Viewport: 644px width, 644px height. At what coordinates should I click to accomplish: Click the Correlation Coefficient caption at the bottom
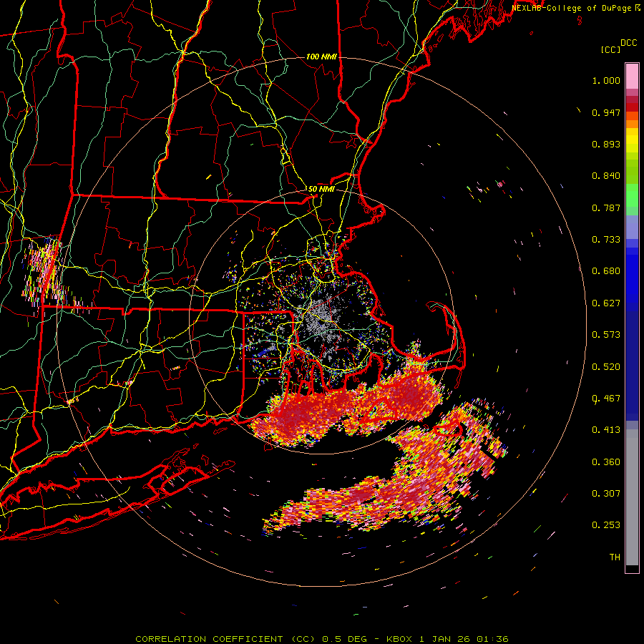pyautogui.click(x=322, y=639)
